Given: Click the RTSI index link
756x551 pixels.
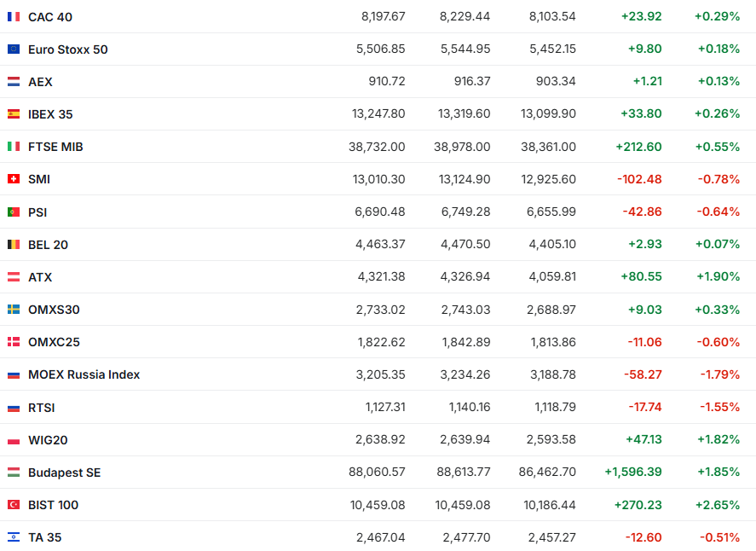Looking at the screenshot, I should 41,408.
